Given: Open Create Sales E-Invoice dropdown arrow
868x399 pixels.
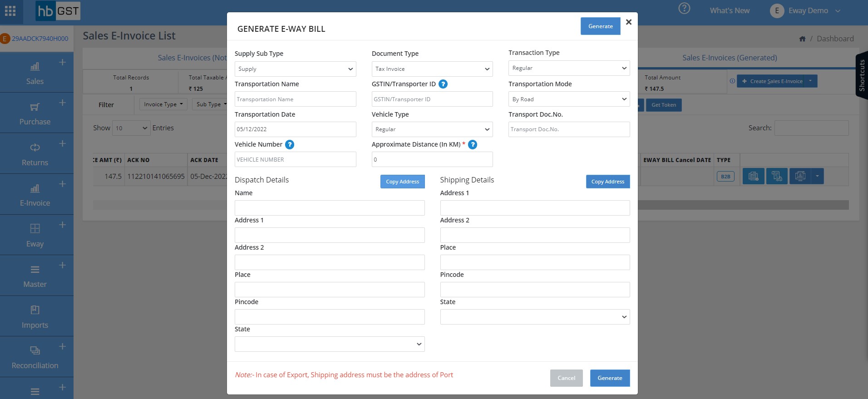Looking at the screenshot, I should point(811,81).
